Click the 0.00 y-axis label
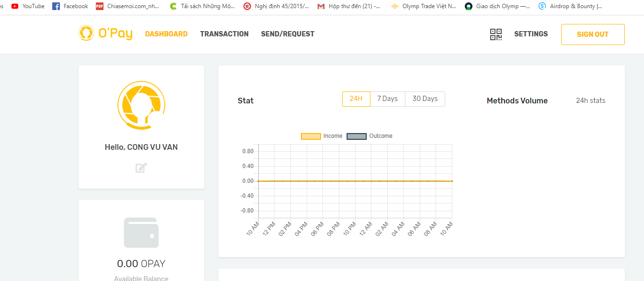Viewport: 644px width, 281px height. [248, 181]
